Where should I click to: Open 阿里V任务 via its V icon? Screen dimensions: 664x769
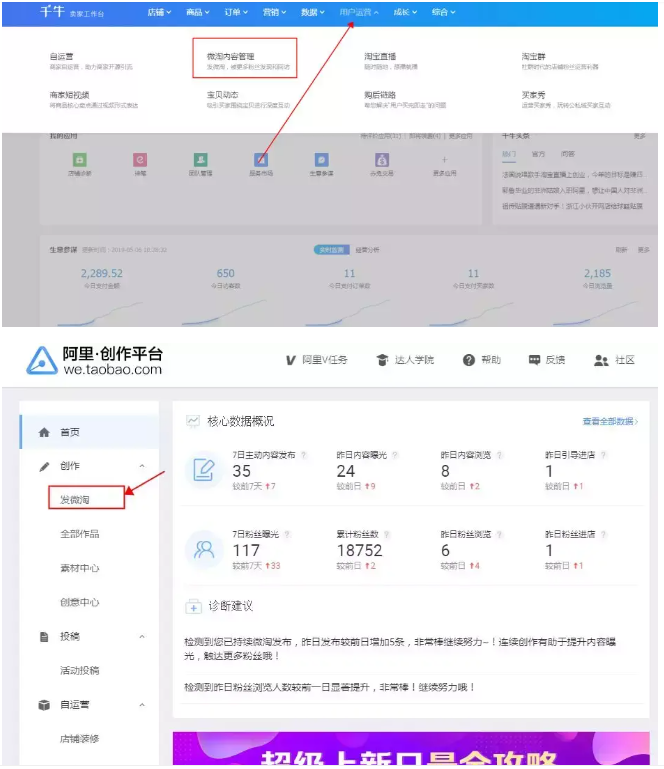(291, 360)
